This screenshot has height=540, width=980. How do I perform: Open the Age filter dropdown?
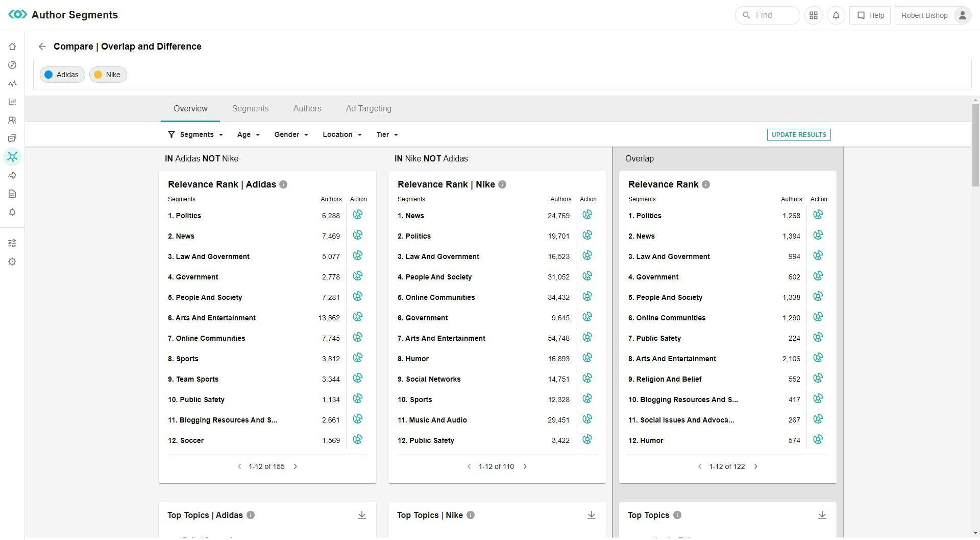click(x=249, y=135)
